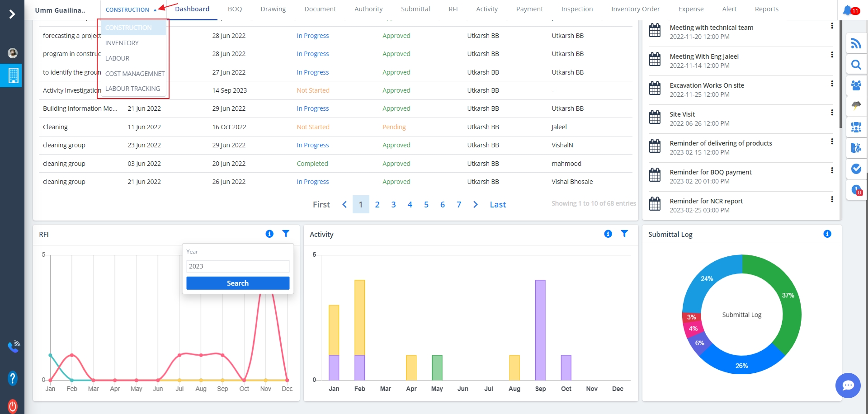Click the Year input field
Image resolution: width=868 pixels, height=414 pixels.
tap(237, 266)
